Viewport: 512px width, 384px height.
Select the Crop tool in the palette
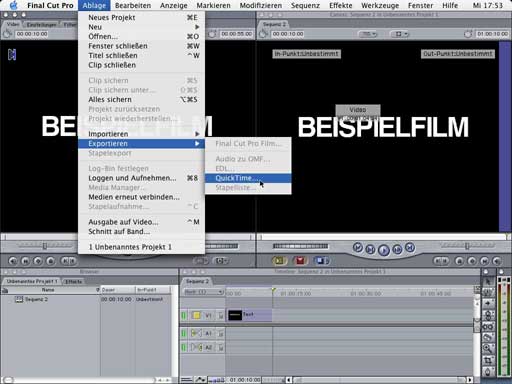488,360
